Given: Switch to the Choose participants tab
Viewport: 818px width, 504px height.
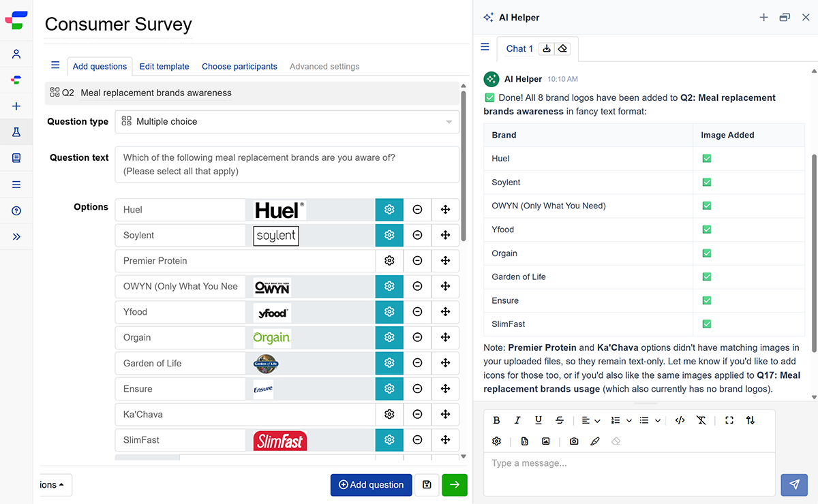Looking at the screenshot, I should point(239,67).
